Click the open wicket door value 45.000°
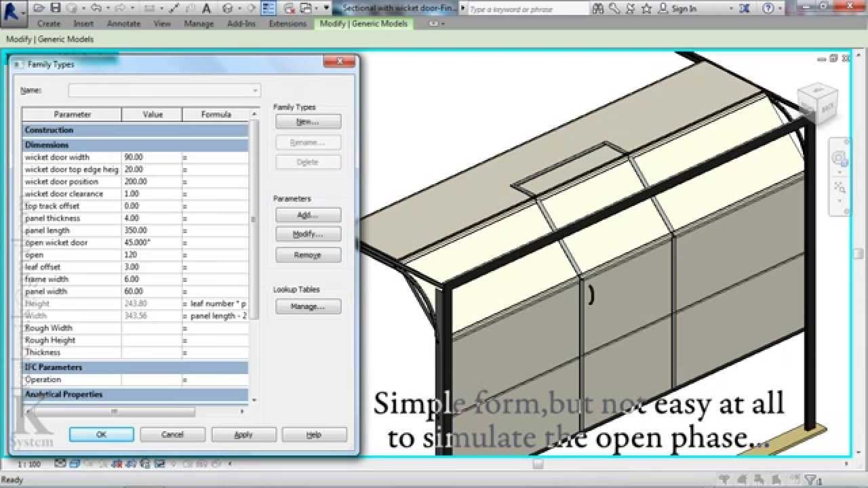Viewport: 868px width, 488px height. (x=152, y=243)
